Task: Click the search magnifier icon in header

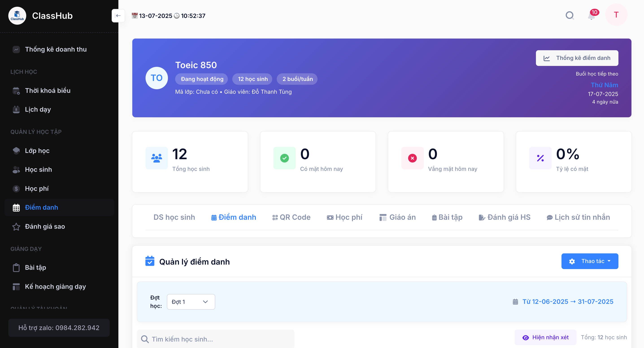Action: point(570,15)
